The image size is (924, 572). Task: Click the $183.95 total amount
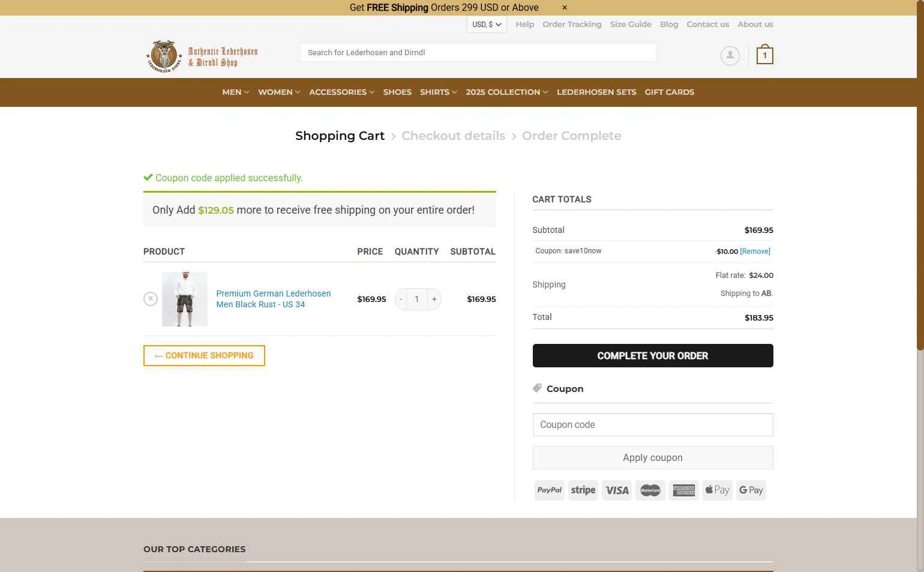[759, 318]
